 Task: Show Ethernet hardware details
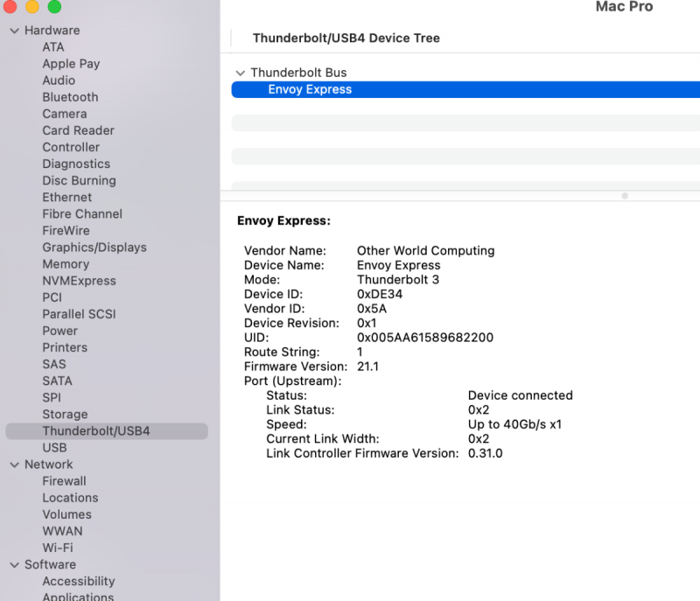coord(67,197)
